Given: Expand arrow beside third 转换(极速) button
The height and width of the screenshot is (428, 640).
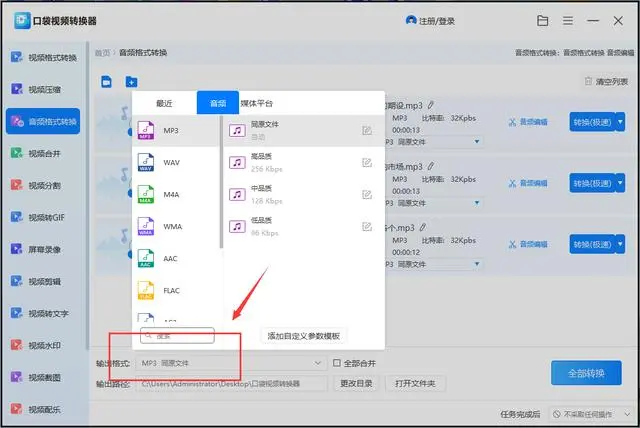Looking at the screenshot, I should (x=620, y=244).
